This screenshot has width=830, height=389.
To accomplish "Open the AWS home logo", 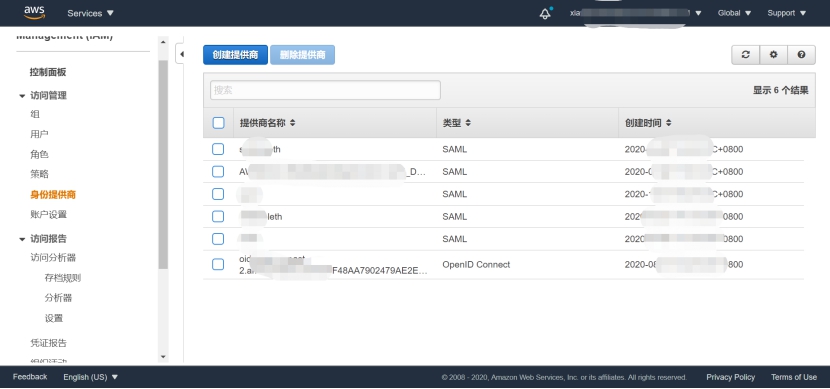I will pos(34,13).
